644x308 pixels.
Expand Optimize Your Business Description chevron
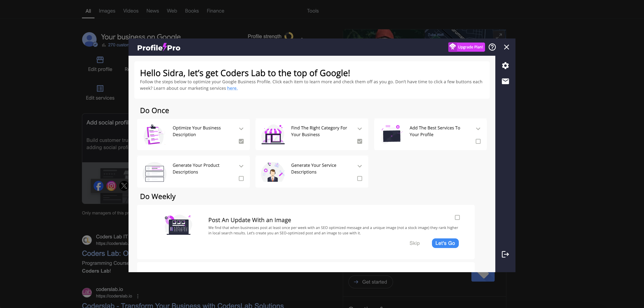pyautogui.click(x=241, y=129)
